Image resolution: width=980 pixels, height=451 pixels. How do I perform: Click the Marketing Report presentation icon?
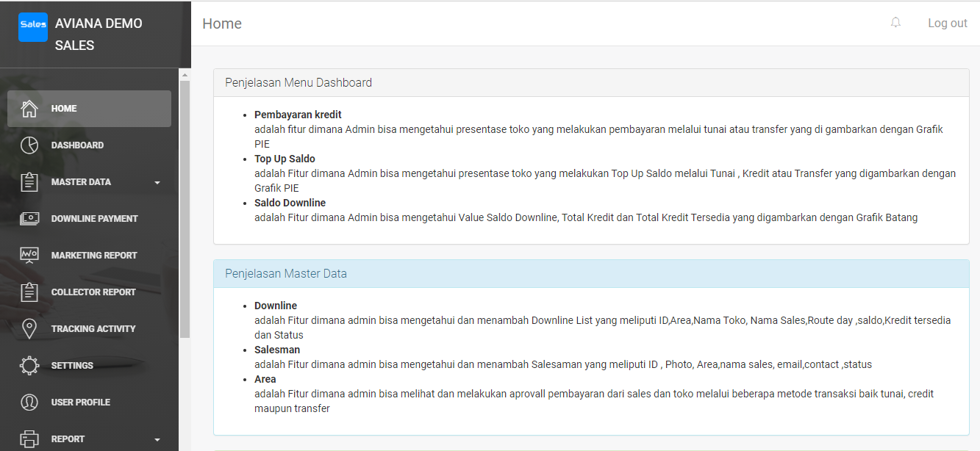point(29,256)
